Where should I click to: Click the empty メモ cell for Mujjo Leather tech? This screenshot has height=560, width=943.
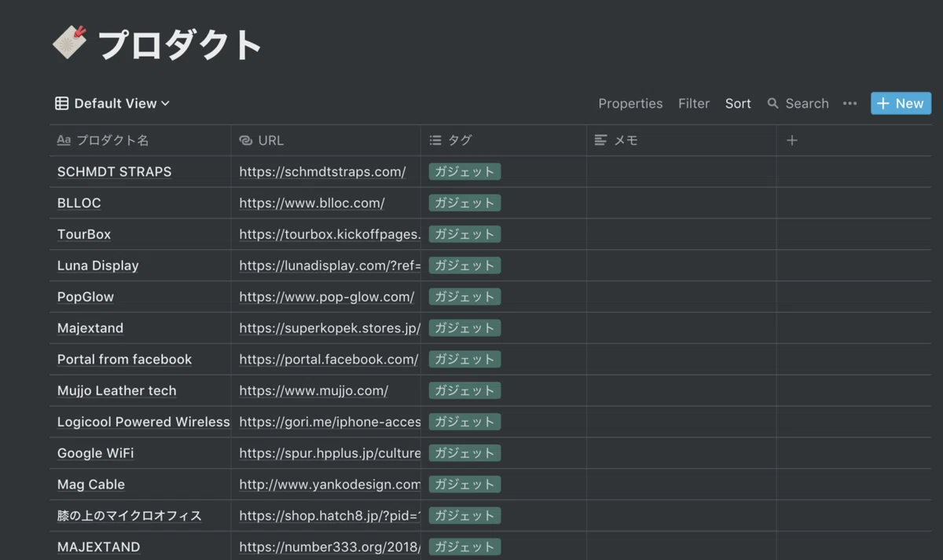click(x=681, y=391)
